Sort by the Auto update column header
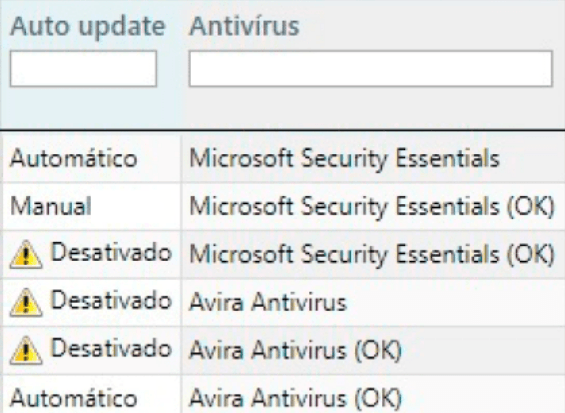 pos(88,26)
